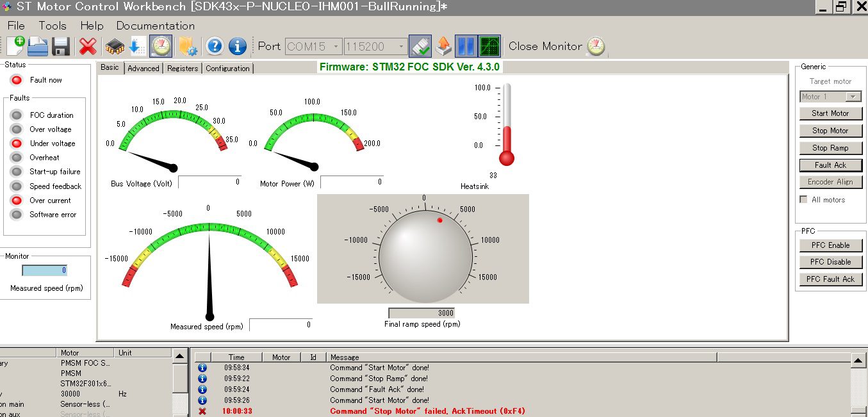Image resolution: width=868 pixels, height=417 pixels.
Task: Click the Speed feedback gray LED
Action: tap(17, 186)
